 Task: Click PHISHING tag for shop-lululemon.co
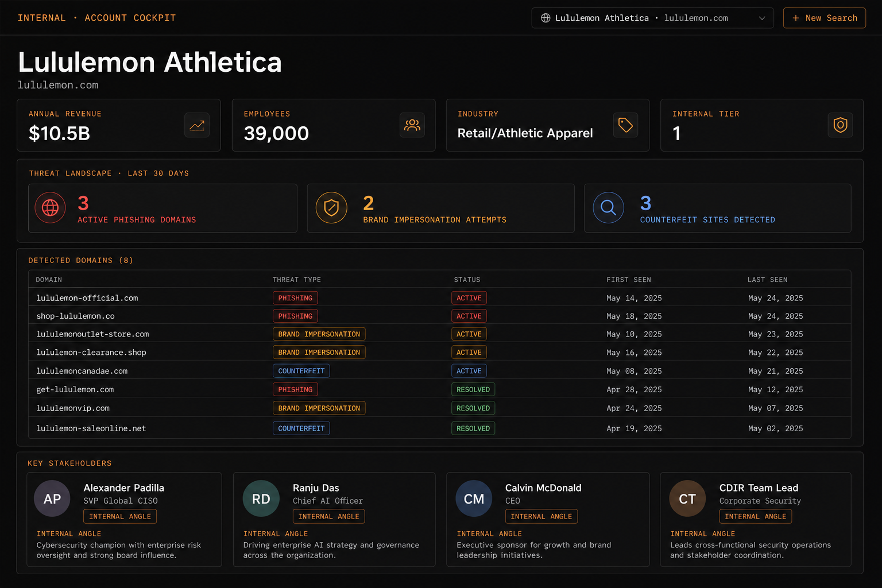tap(295, 316)
